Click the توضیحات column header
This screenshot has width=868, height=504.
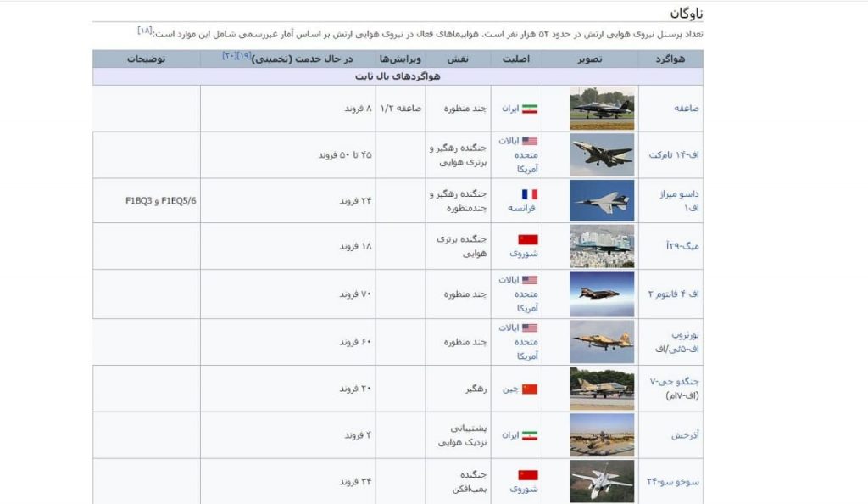pos(146,59)
